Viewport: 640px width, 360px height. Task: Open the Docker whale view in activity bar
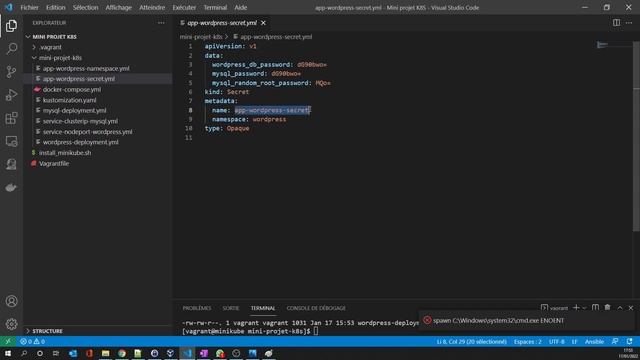click(x=11, y=187)
